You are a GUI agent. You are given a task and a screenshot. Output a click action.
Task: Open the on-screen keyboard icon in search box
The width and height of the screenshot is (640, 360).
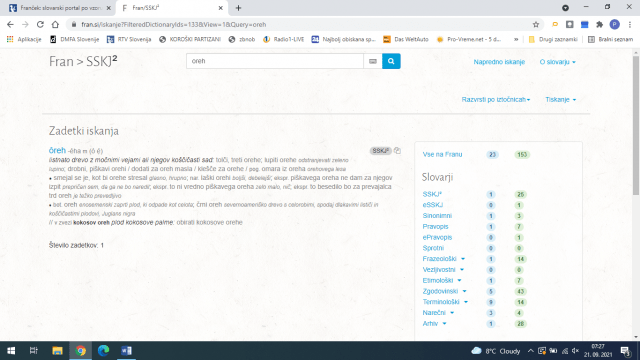[x=373, y=61]
